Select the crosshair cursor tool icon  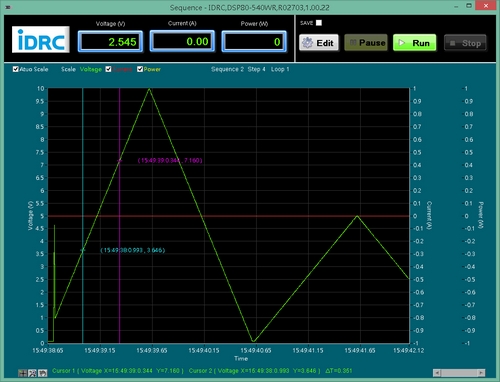pyautogui.click(x=23, y=373)
